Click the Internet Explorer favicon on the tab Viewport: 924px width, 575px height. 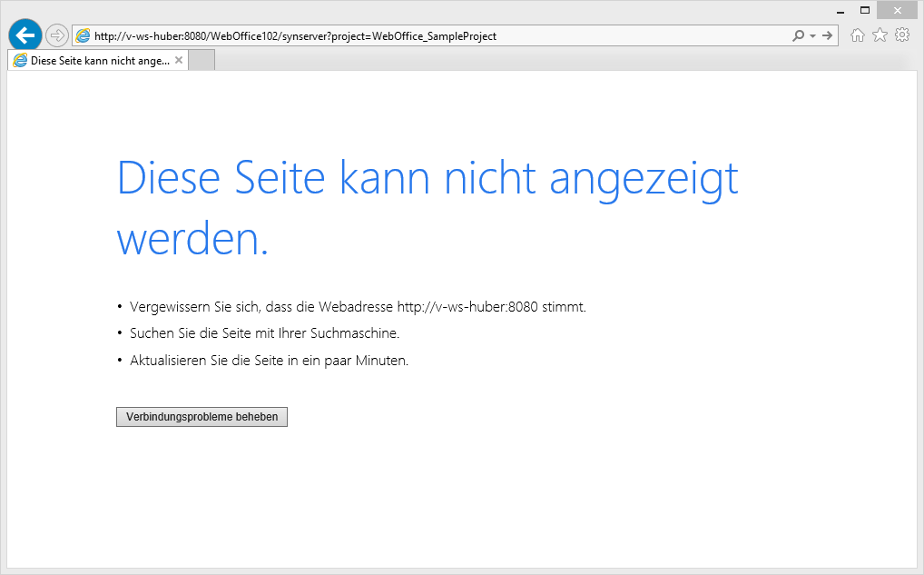point(19,60)
